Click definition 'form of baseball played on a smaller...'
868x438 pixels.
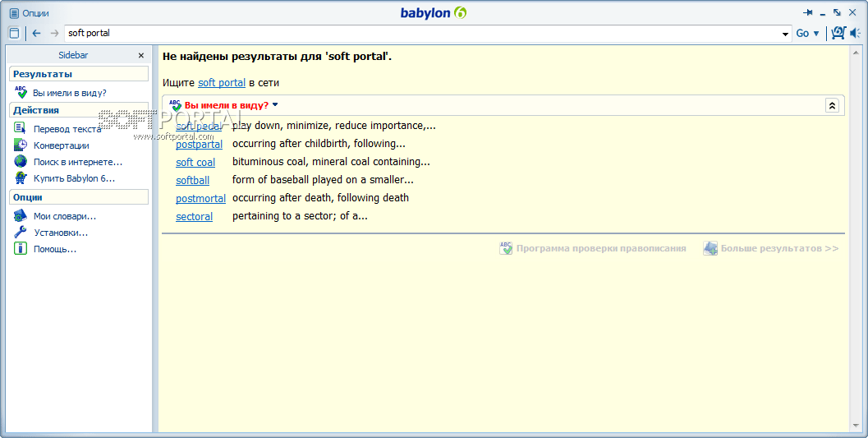(x=323, y=179)
